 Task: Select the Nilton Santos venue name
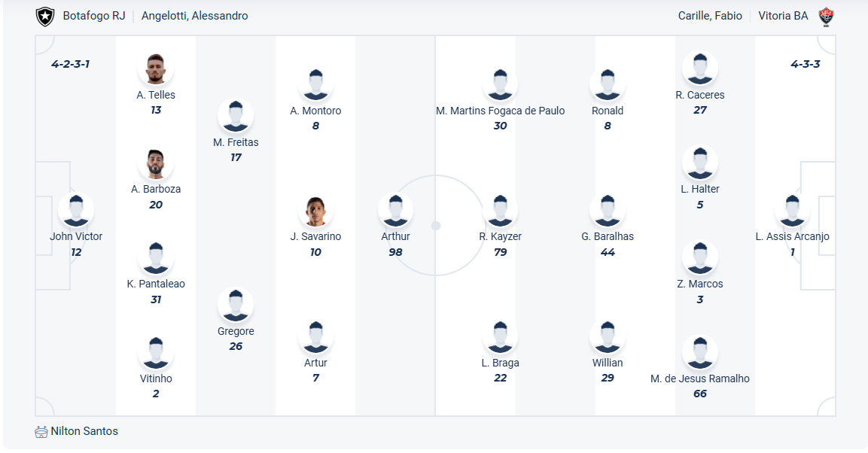coord(84,431)
